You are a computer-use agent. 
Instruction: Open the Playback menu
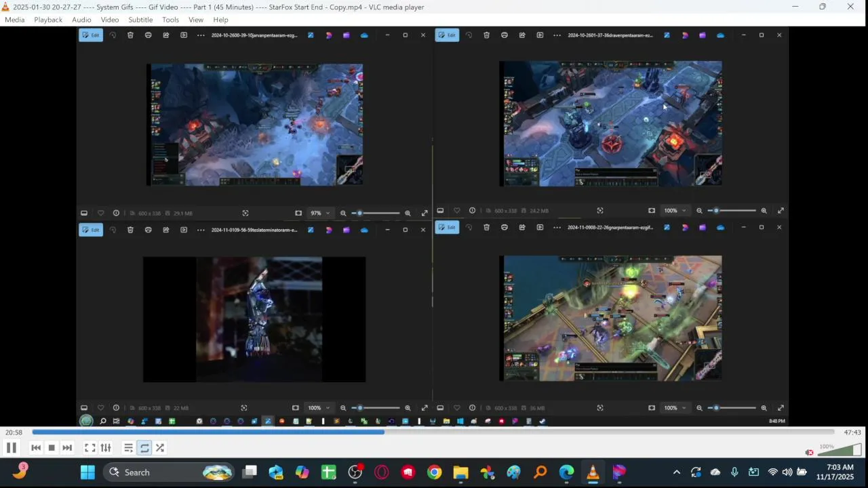(x=48, y=20)
